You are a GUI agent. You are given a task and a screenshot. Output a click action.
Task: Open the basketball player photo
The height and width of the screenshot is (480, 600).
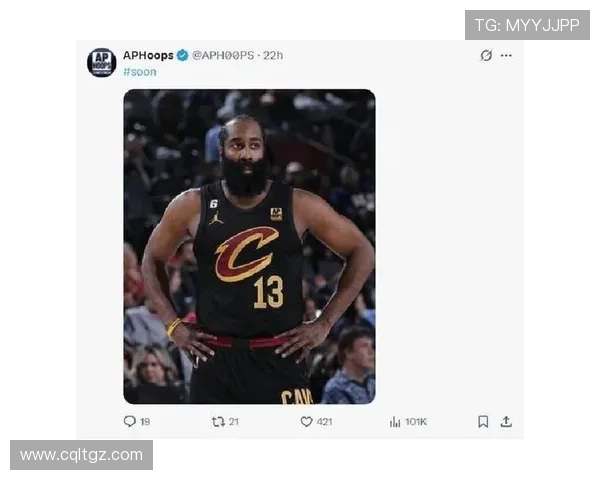pos(249,247)
